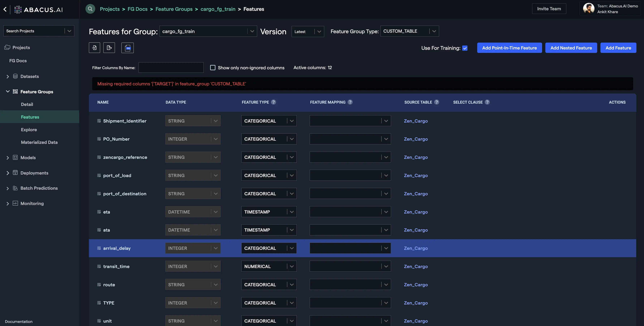Click the export file icon button

pos(109,48)
